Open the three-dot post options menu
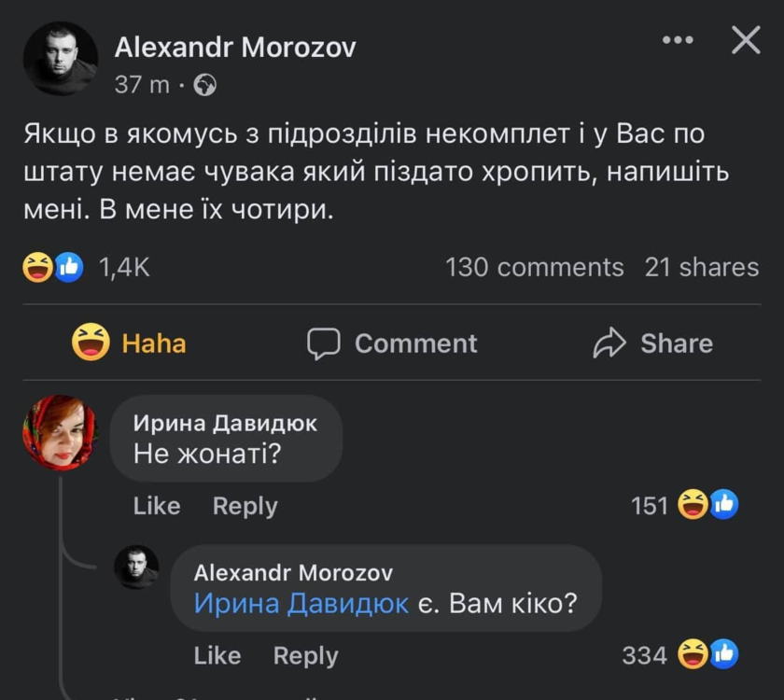This screenshot has width=784, height=700. click(677, 40)
